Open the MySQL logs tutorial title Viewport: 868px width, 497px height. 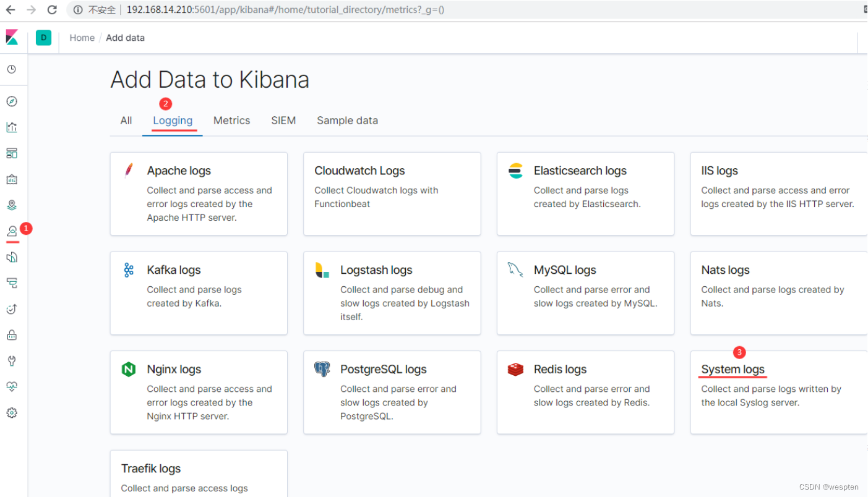pos(565,270)
